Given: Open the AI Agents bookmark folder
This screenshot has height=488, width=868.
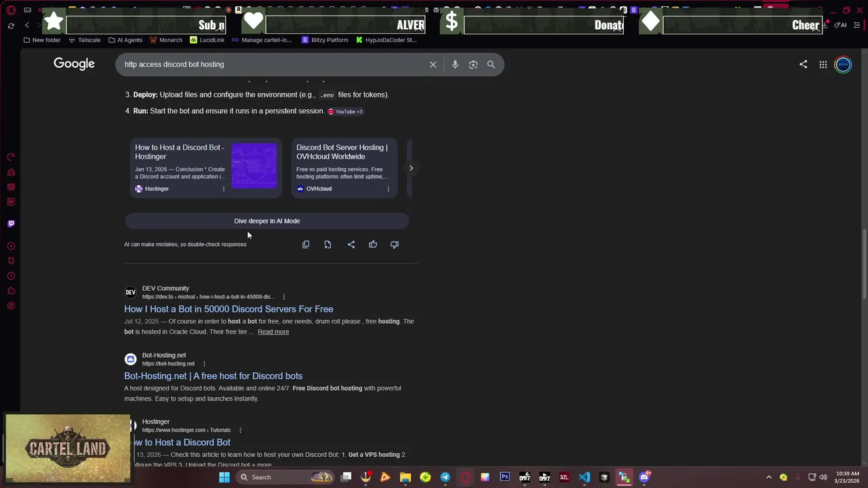Looking at the screenshot, I should [x=125, y=40].
